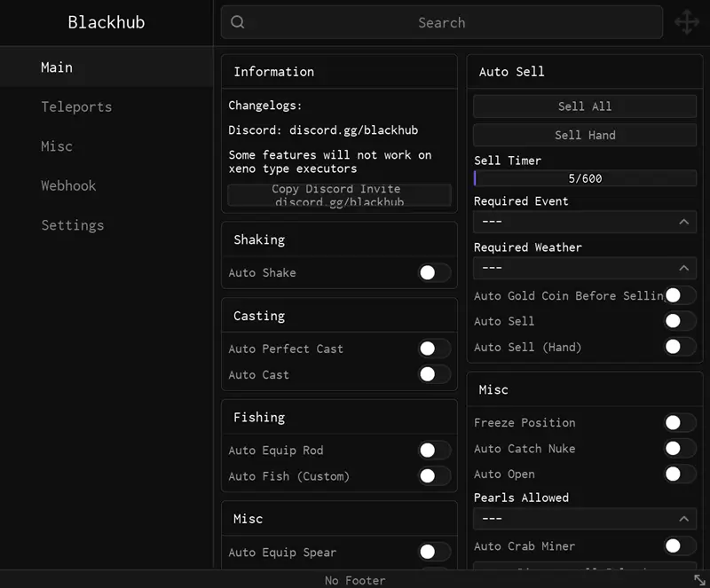Viewport: 710px width, 588px height.
Task: Click the Sell All button
Action: coord(585,106)
